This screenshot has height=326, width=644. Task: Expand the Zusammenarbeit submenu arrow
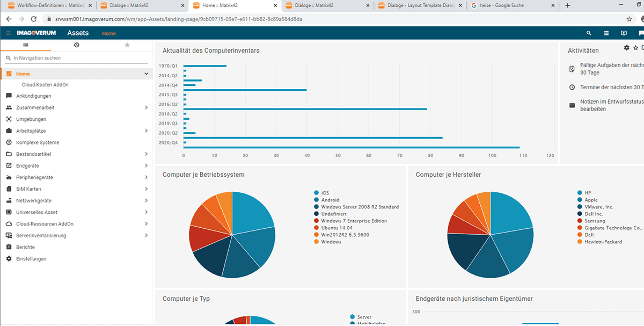pyautogui.click(x=146, y=107)
